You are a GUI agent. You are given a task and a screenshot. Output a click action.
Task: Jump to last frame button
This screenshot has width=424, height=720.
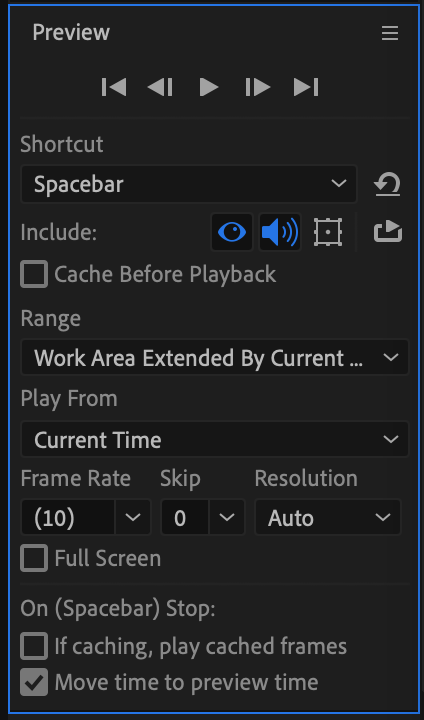(x=306, y=87)
